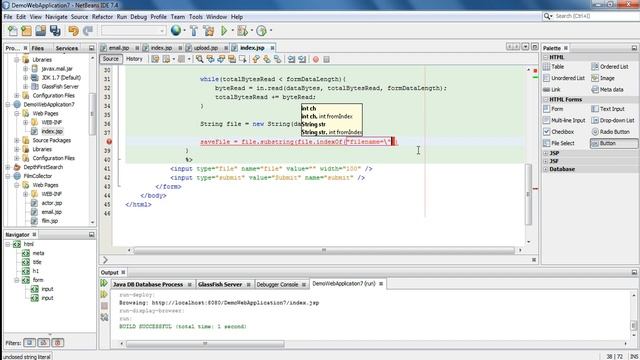This screenshot has width=640, height=360.
Task: Click the editor horizontal scrollbar
Action: (x=324, y=250)
